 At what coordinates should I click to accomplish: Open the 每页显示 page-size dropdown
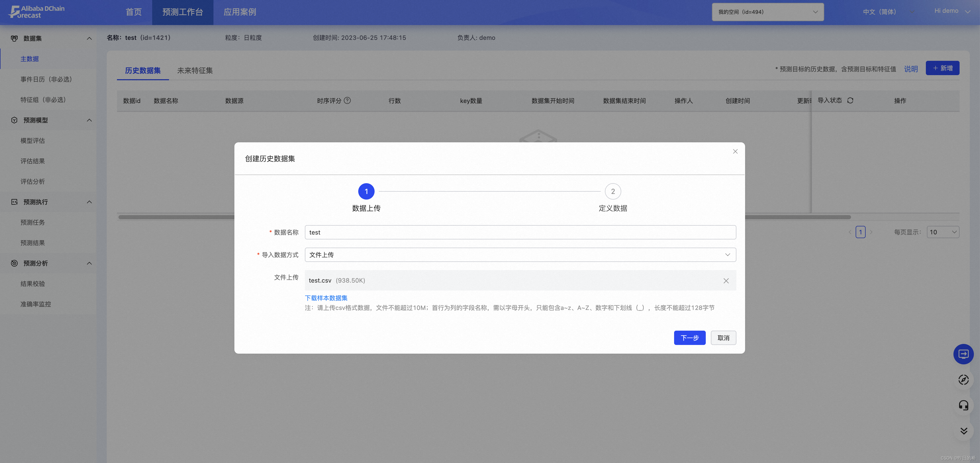click(943, 232)
